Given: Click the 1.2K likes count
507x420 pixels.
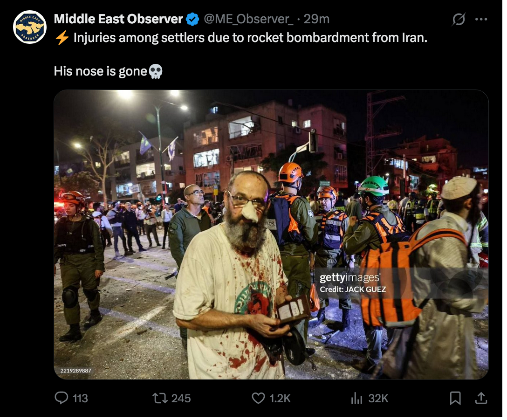Looking at the screenshot, I should click(280, 398).
